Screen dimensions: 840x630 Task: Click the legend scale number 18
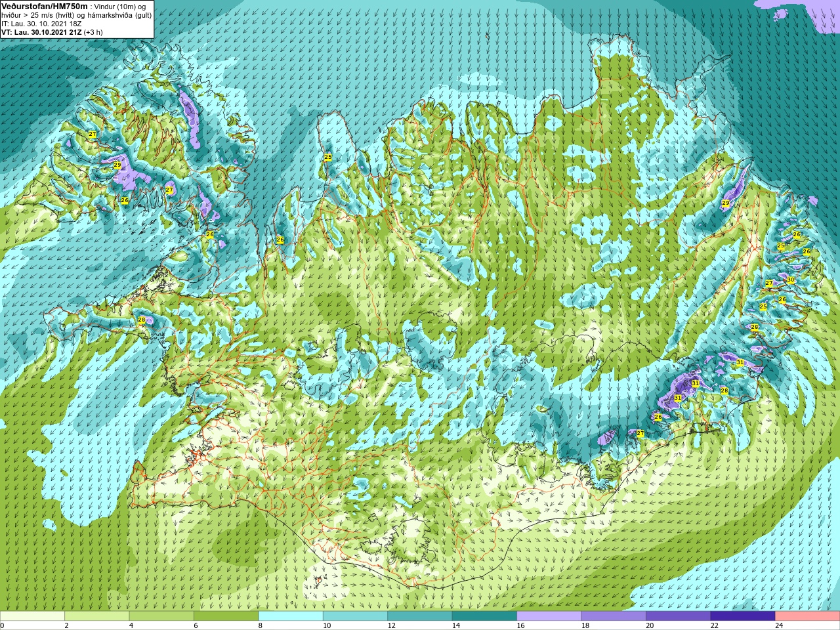[585, 625]
